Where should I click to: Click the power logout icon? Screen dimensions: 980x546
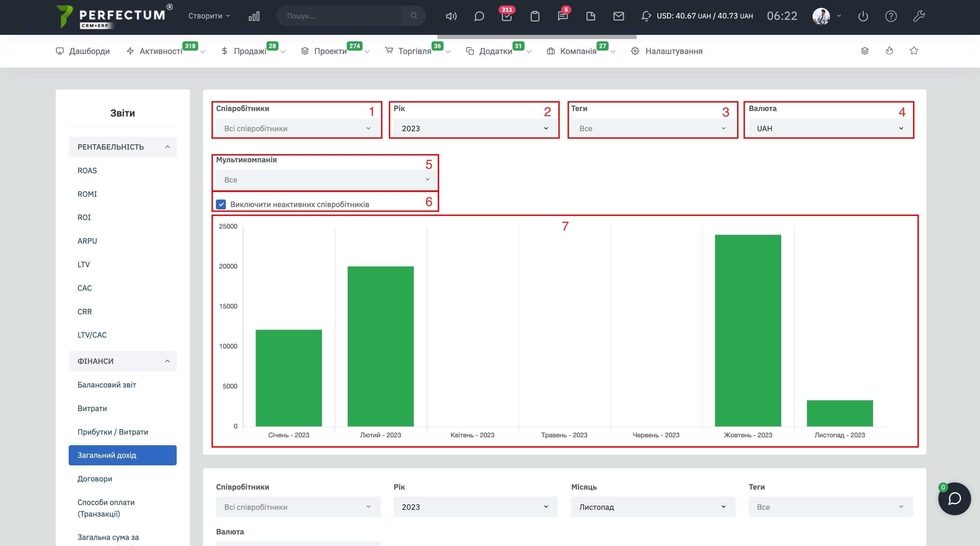[x=863, y=16]
